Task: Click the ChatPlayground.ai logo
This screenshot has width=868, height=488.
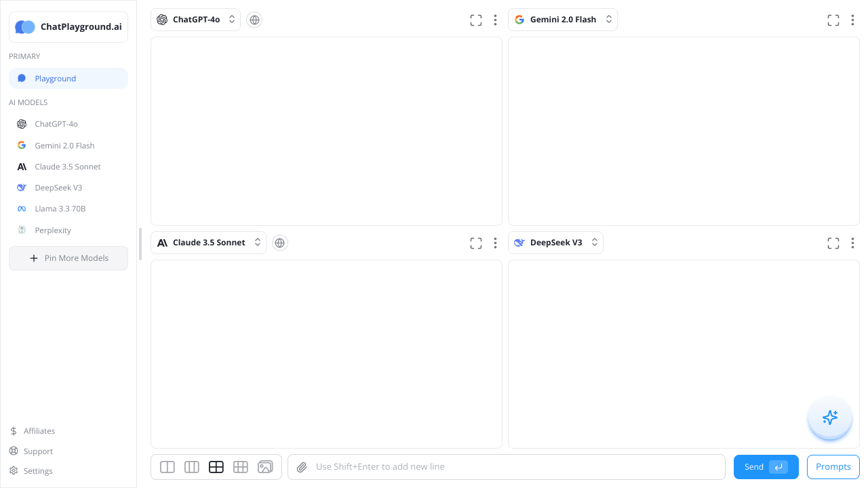Action: tap(68, 26)
